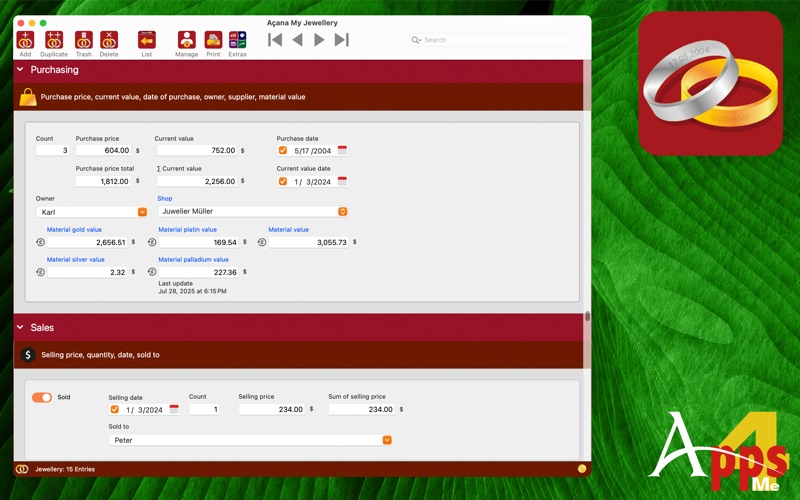Click the Delete toolbar icon
Viewport: 800px width, 500px height.
[109, 40]
